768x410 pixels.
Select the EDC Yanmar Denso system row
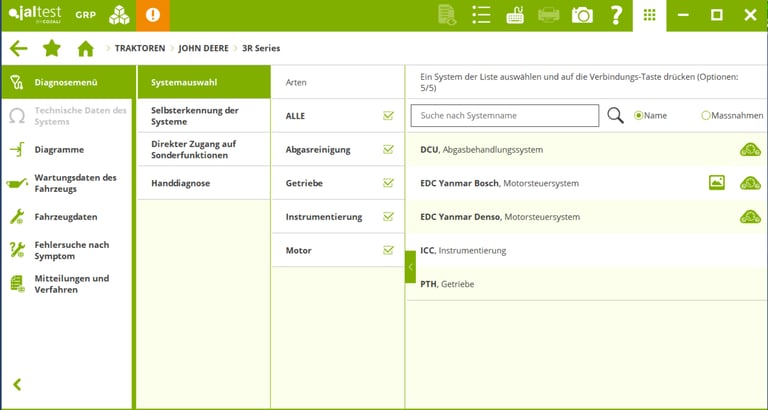[x=586, y=217]
